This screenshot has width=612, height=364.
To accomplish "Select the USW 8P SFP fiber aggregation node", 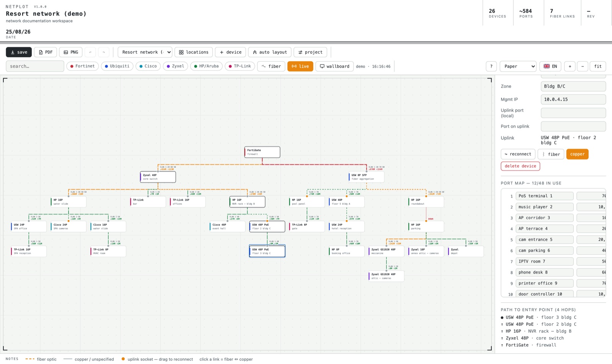I will click(366, 177).
